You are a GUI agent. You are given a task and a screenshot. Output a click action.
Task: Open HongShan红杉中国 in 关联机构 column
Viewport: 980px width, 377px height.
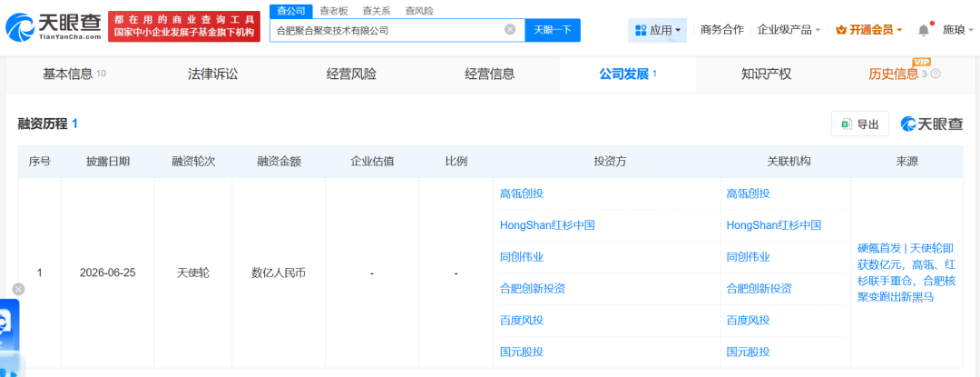[774, 225]
